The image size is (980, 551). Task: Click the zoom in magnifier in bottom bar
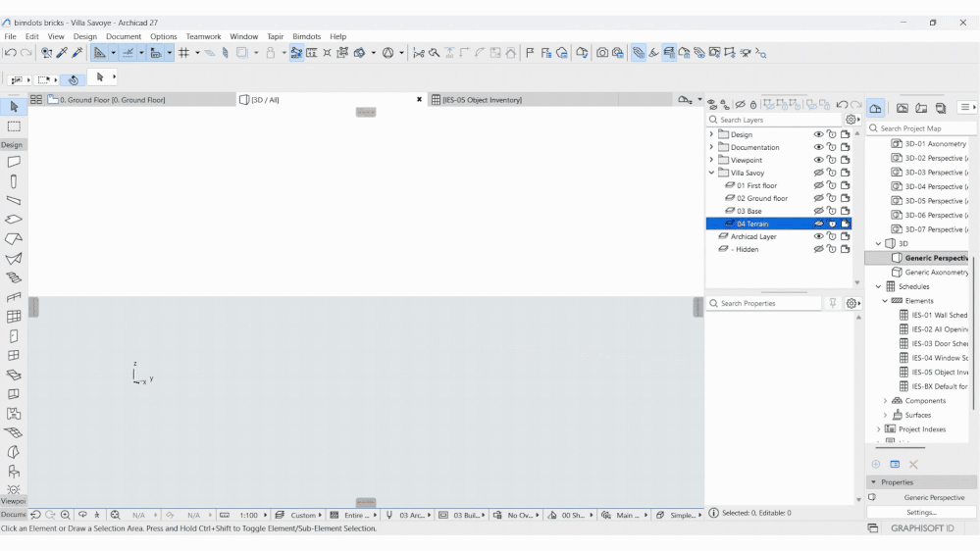(x=65, y=515)
